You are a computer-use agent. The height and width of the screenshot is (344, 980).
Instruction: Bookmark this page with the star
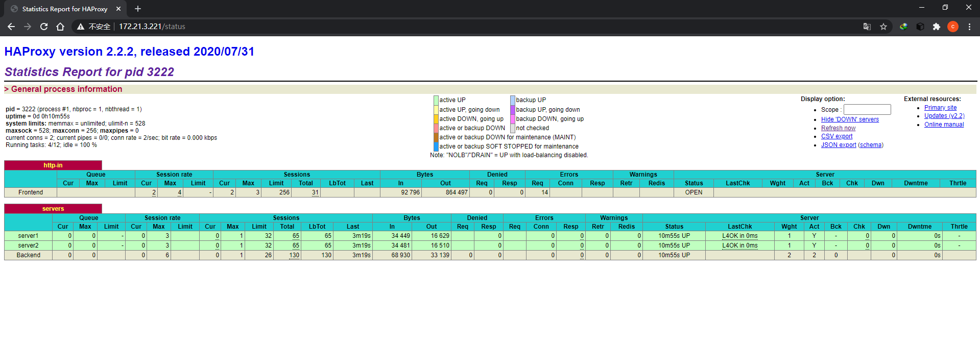coord(883,27)
